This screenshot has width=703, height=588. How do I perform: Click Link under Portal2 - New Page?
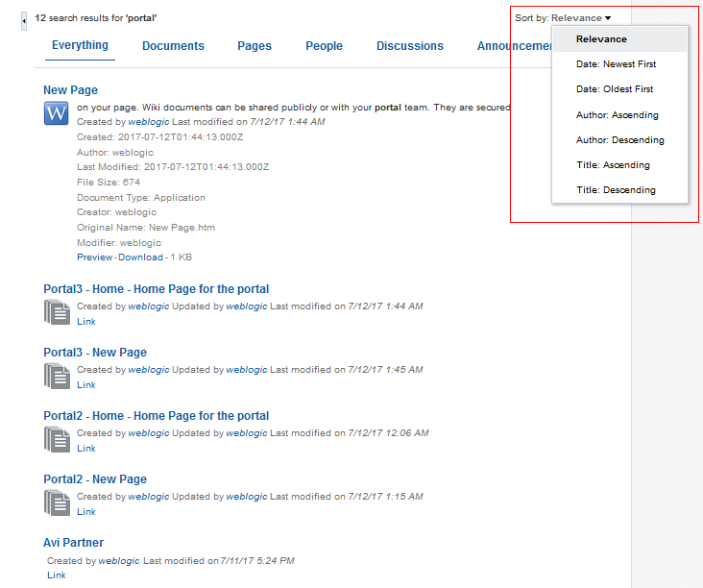86,512
